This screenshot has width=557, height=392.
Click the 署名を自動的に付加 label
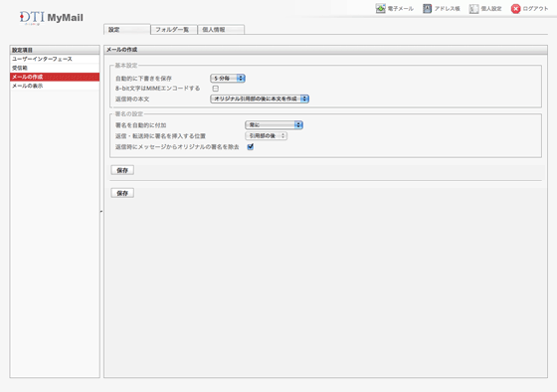[141, 125]
